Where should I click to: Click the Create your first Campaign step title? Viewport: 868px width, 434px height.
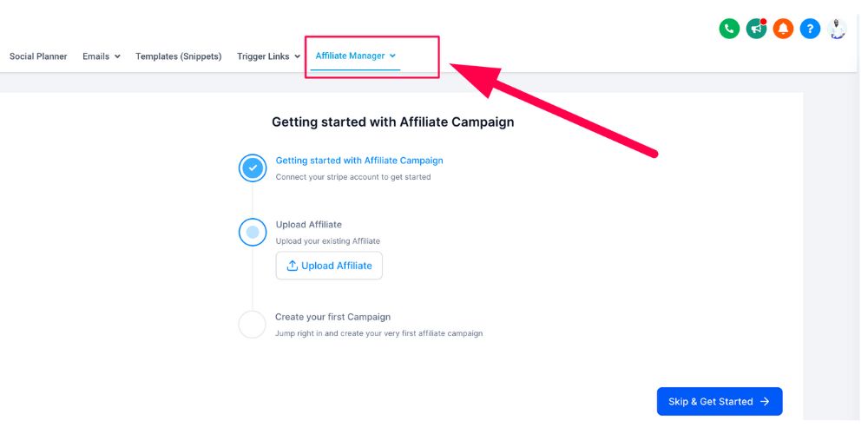[x=332, y=317]
